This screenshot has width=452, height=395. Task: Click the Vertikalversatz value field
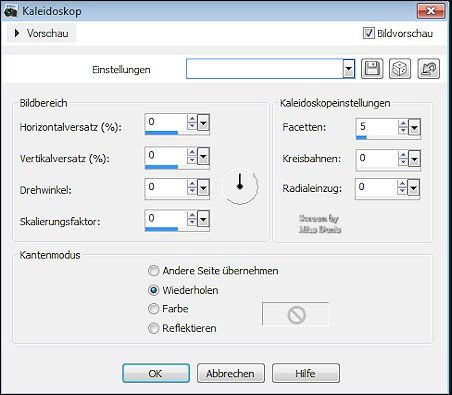click(x=166, y=155)
